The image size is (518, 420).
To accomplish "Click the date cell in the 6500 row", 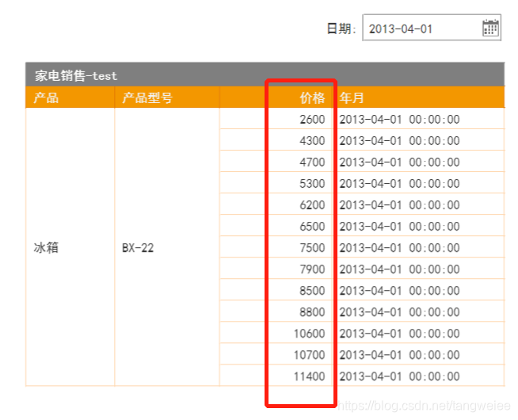I will 418,227.
